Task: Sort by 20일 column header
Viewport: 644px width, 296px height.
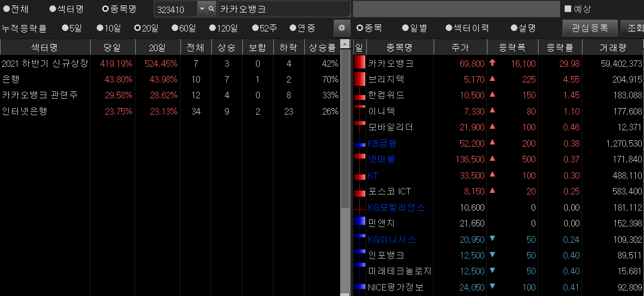Action: [157, 48]
